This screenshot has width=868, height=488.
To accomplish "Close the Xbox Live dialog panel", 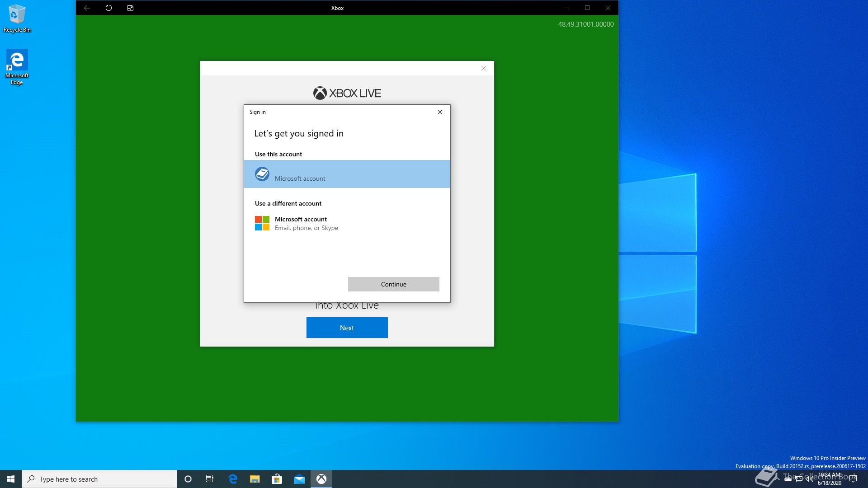I will point(484,68).
